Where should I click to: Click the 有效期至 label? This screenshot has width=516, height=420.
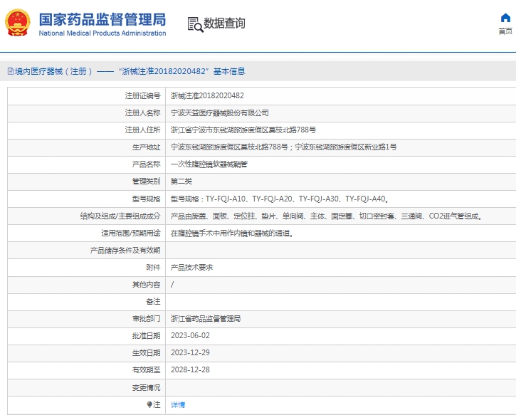point(147,369)
